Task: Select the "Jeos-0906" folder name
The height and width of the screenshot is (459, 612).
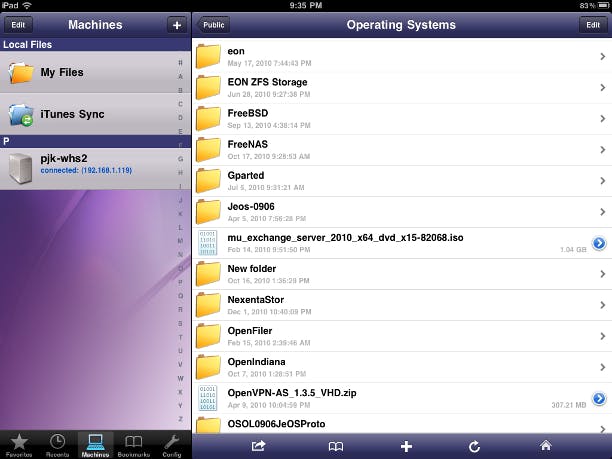Action: coord(251,206)
